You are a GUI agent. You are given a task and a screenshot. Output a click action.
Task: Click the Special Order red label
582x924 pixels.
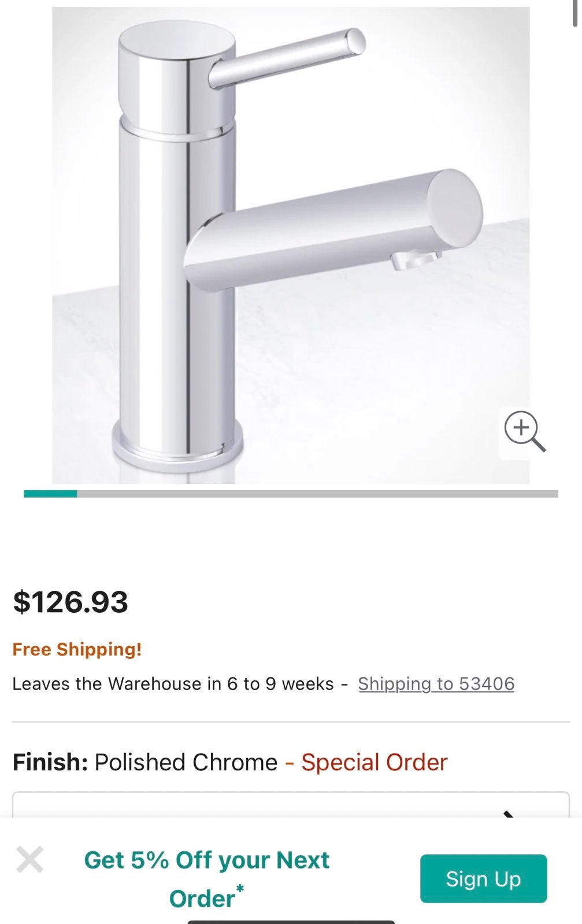pyautogui.click(x=374, y=762)
